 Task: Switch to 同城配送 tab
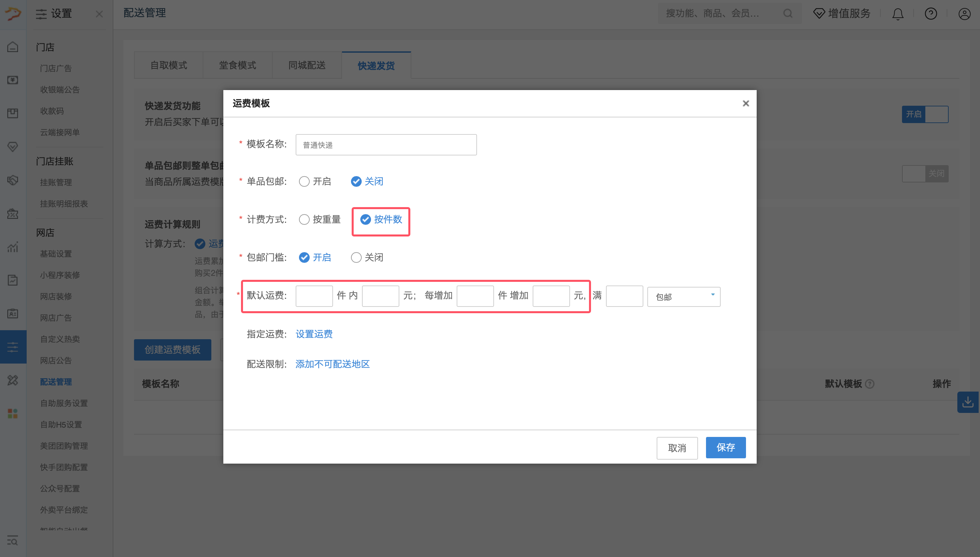307,65
